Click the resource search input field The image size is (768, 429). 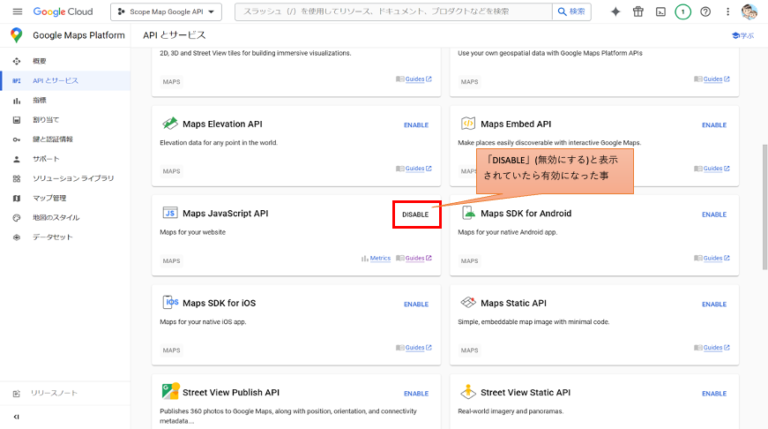pyautogui.click(x=390, y=12)
